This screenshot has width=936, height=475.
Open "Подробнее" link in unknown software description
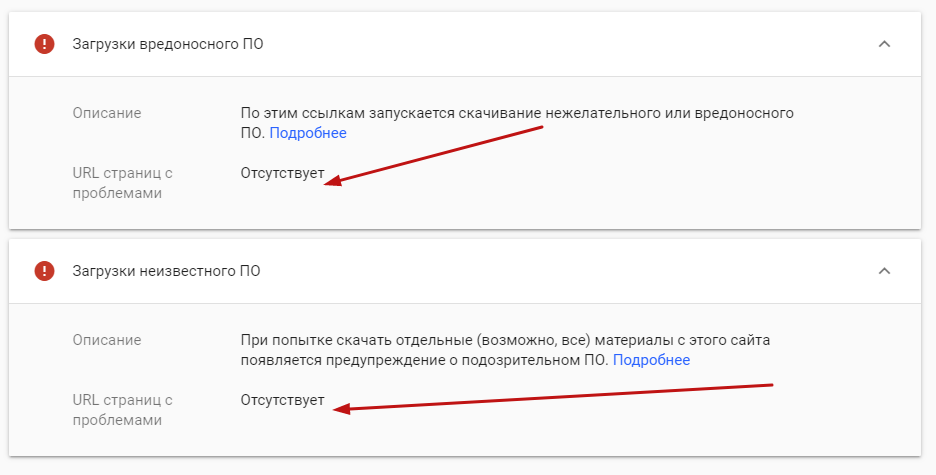651,360
